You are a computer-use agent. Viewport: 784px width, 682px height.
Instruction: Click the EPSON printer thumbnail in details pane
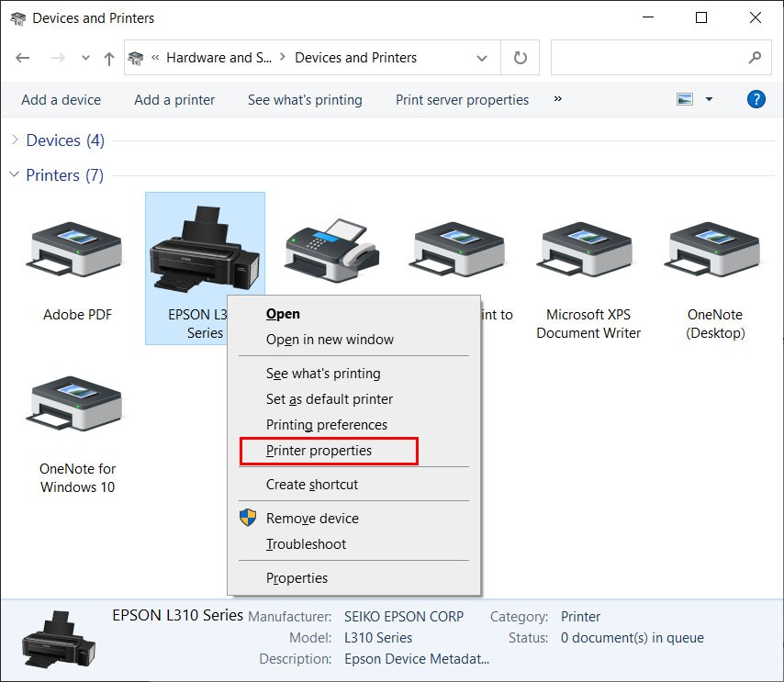[59, 640]
